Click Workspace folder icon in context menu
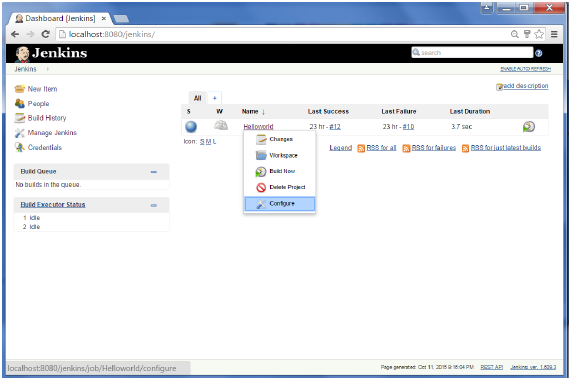This screenshot has height=378, width=569. tap(261, 155)
